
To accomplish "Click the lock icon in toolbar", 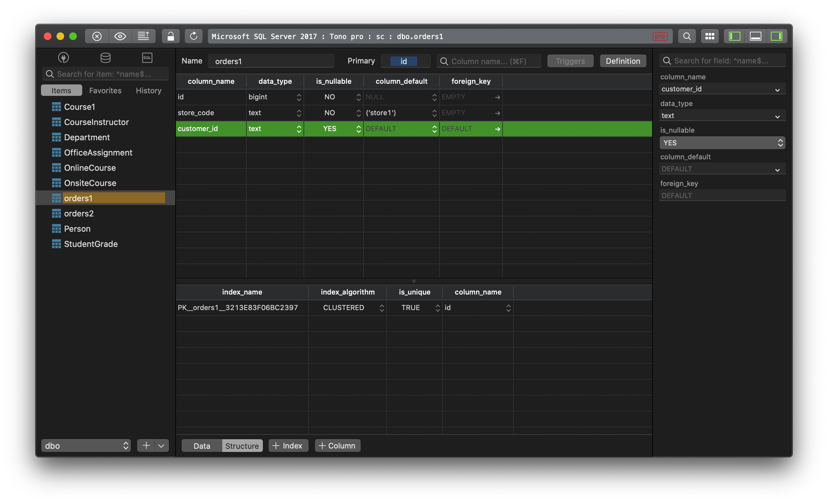I will (x=171, y=36).
